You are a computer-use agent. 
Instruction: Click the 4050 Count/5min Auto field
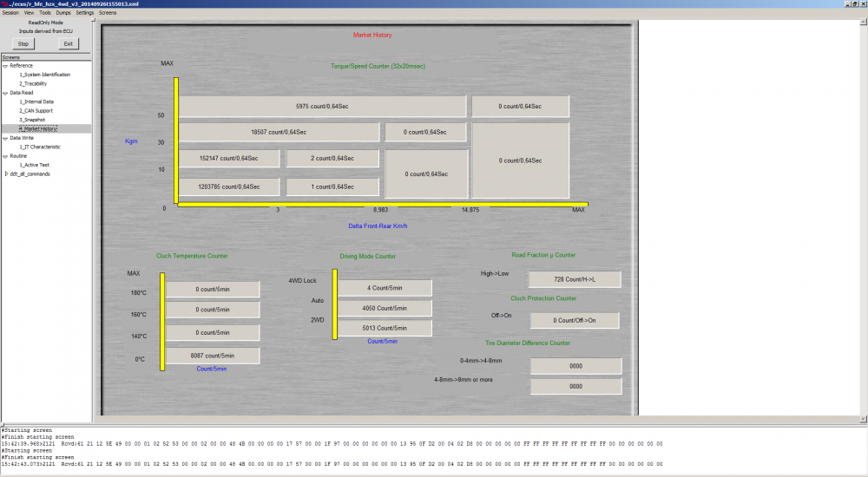click(385, 308)
